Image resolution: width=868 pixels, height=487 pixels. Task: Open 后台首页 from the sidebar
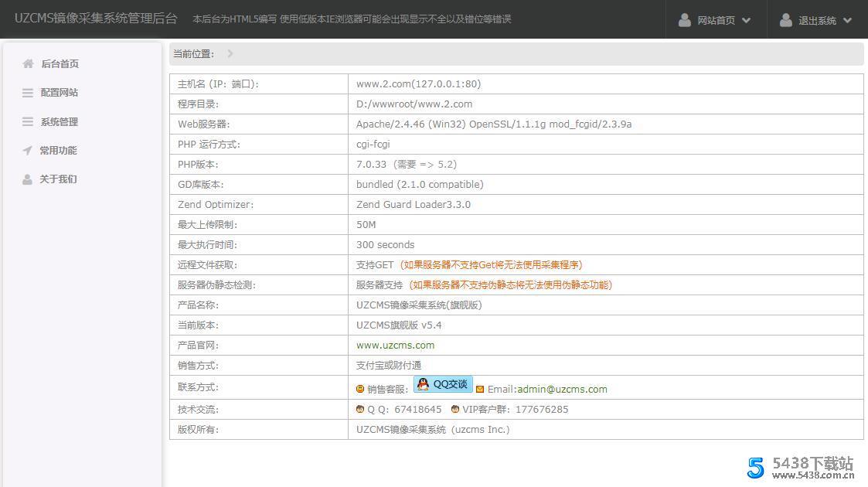pos(60,63)
